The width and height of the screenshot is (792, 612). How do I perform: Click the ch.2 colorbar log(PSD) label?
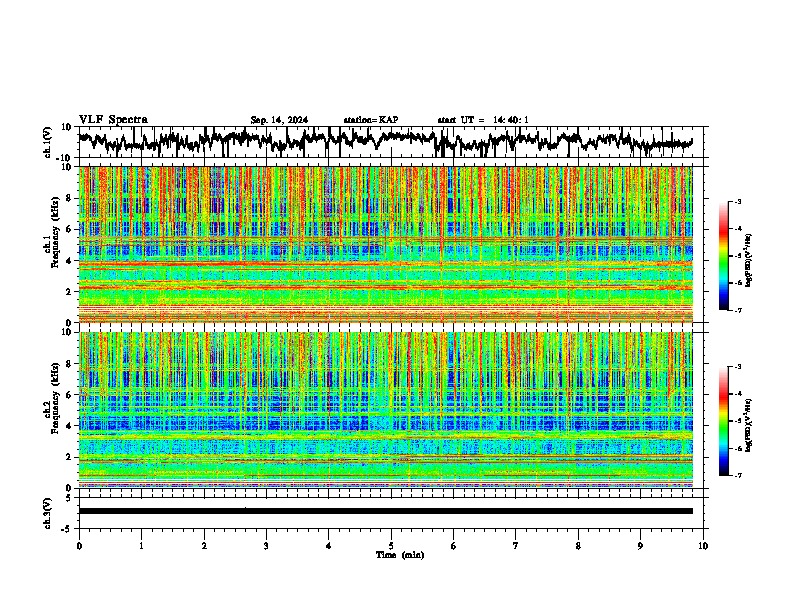(x=749, y=425)
